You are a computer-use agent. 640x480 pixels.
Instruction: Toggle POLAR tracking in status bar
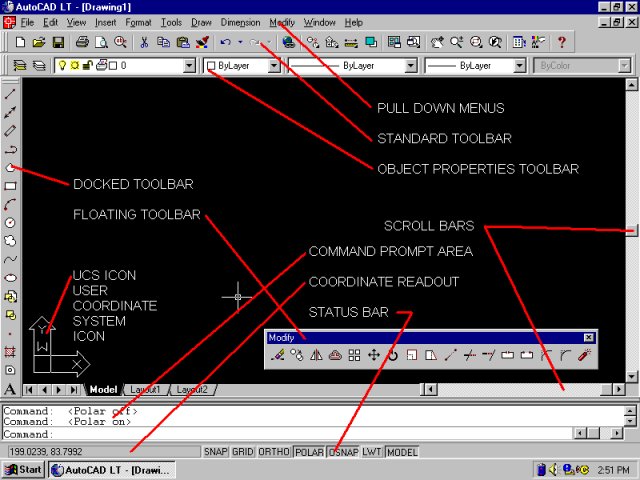tap(309, 452)
